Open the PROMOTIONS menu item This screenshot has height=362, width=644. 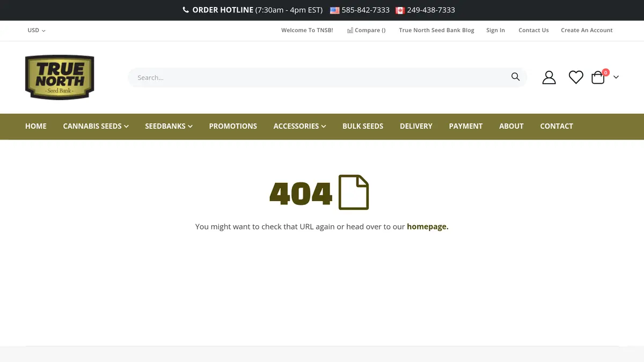coord(233,126)
